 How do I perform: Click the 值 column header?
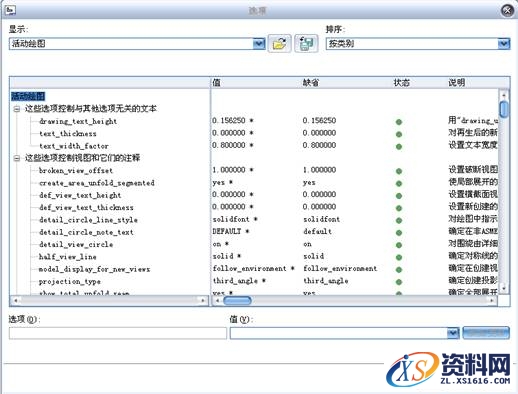(216, 83)
